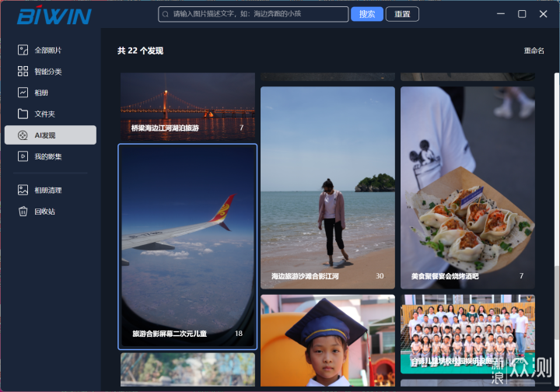
Task: Open 回收站 label in sidebar
Action: (x=44, y=212)
